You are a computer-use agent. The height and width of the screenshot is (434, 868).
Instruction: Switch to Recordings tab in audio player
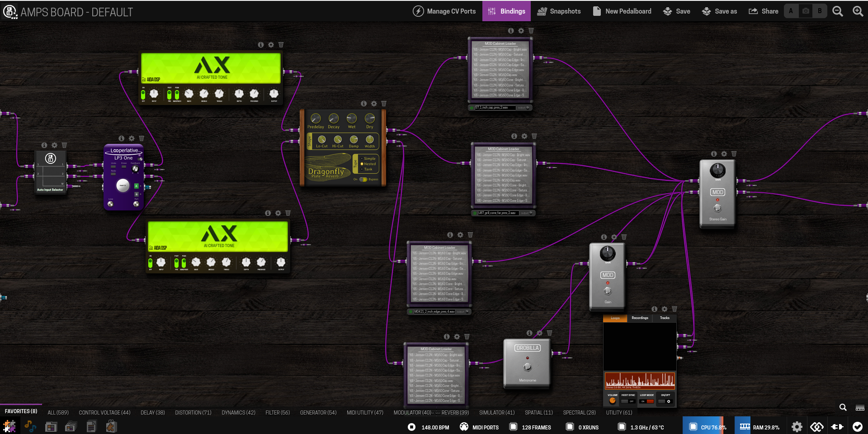click(x=640, y=318)
